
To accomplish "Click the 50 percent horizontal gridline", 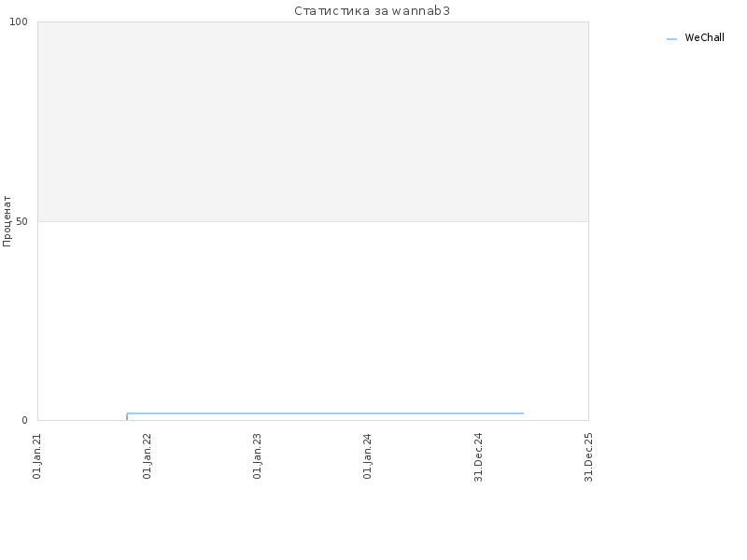I will 313,221.
